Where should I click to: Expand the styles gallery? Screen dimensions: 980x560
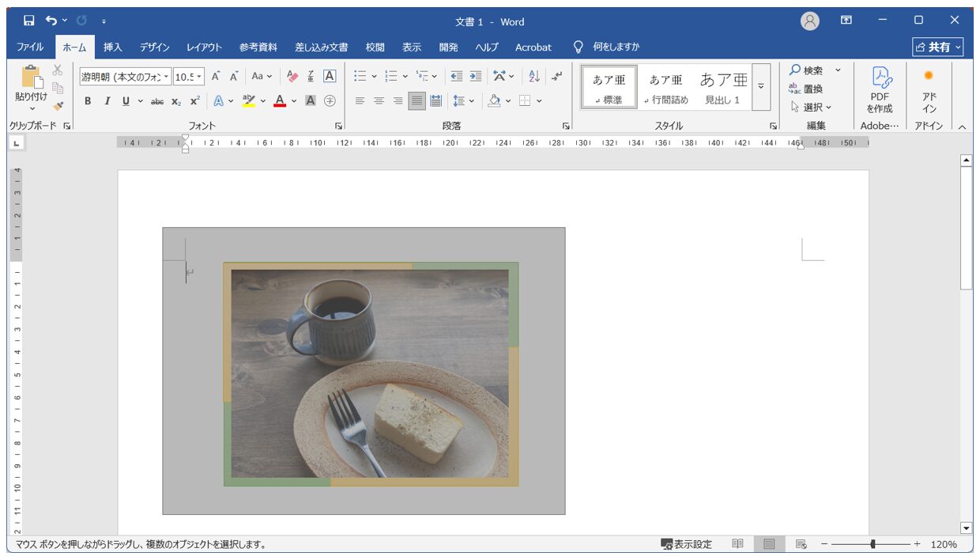pyautogui.click(x=761, y=86)
